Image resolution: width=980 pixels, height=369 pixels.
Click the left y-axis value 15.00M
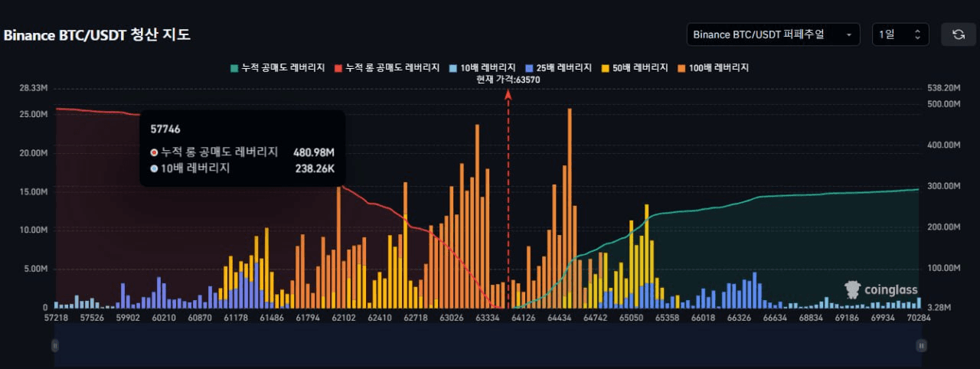[x=33, y=191]
